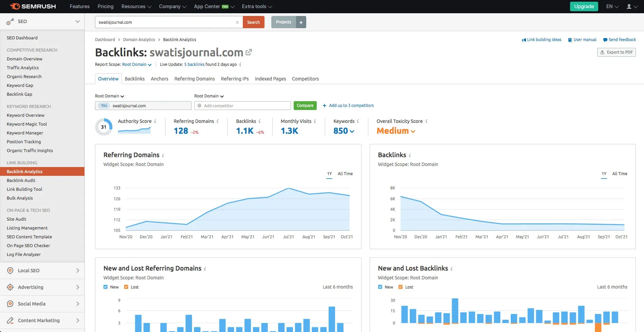Image resolution: width=644 pixels, height=332 pixels.
Task: Change Report Scope Root Domain dropdown
Action: [x=137, y=64]
